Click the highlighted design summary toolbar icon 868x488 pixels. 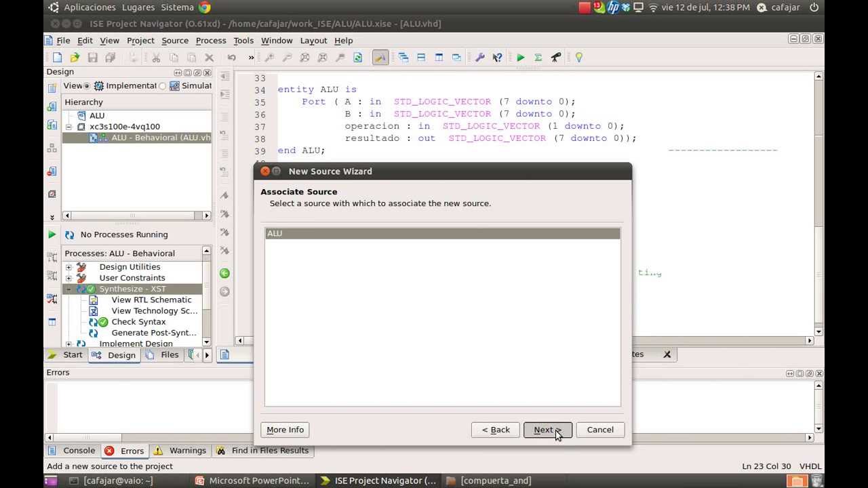[380, 58]
